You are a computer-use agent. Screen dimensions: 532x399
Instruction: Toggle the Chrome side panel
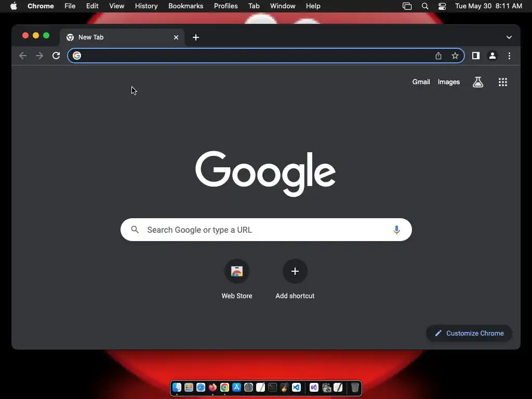(x=476, y=56)
